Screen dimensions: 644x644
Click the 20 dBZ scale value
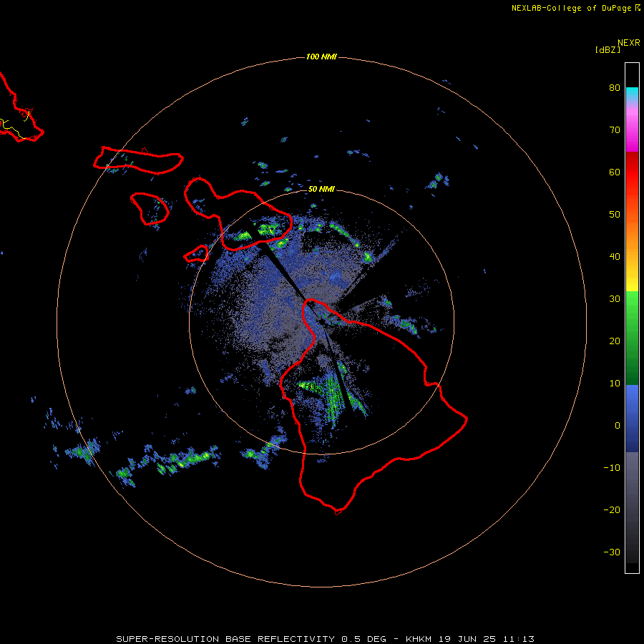pyautogui.click(x=615, y=341)
